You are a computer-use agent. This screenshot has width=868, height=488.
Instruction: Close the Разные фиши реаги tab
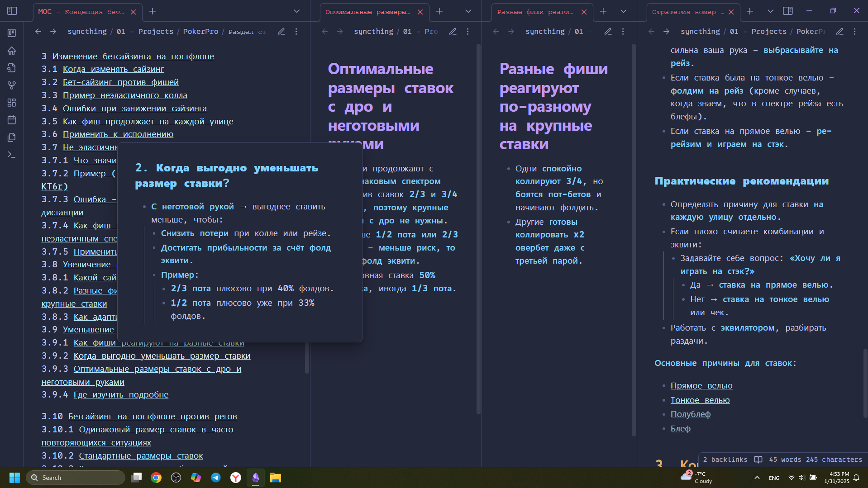584,12
